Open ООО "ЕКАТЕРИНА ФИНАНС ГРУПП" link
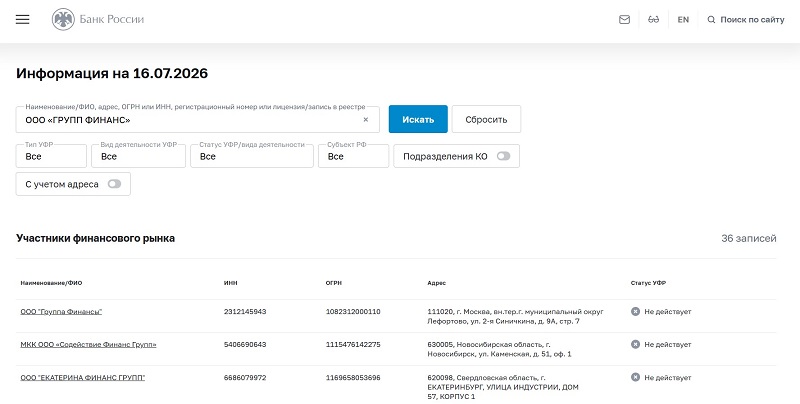The height and width of the screenshot is (404, 800). coord(83,378)
